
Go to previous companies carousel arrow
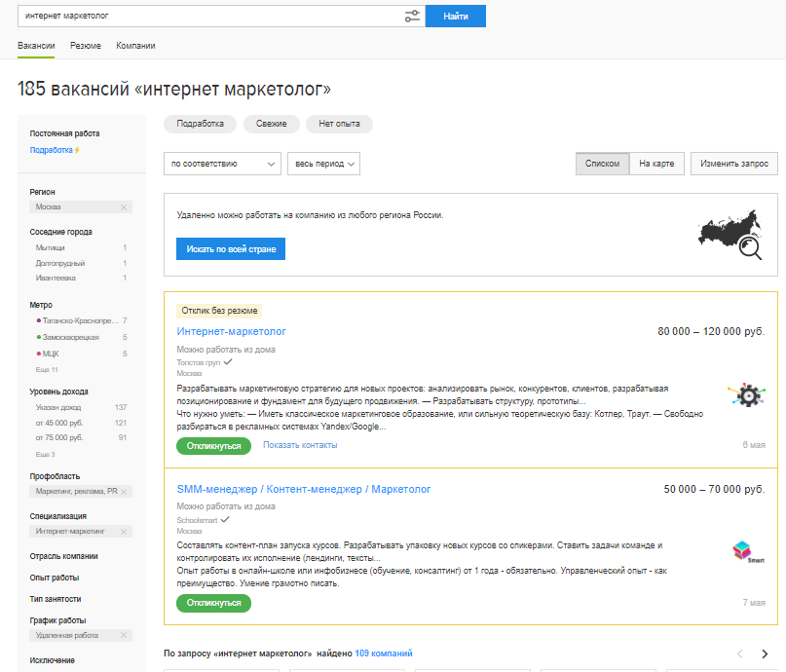point(740,653)
